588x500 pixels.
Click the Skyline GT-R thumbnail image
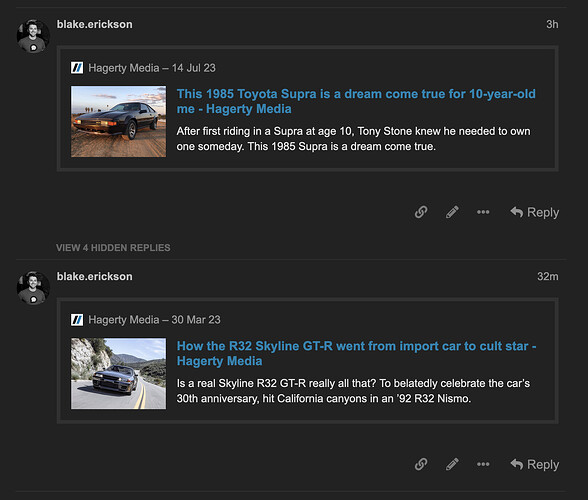(118, 374)
